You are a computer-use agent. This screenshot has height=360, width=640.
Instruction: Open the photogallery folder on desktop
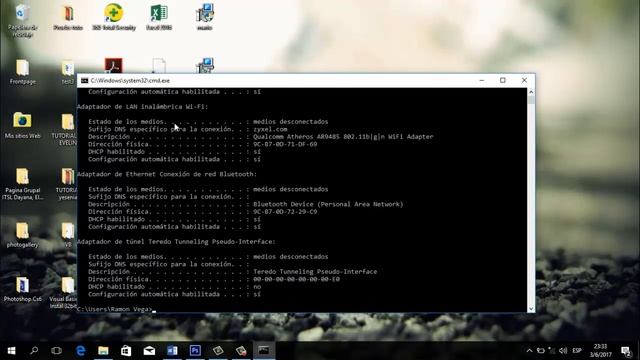22,235
